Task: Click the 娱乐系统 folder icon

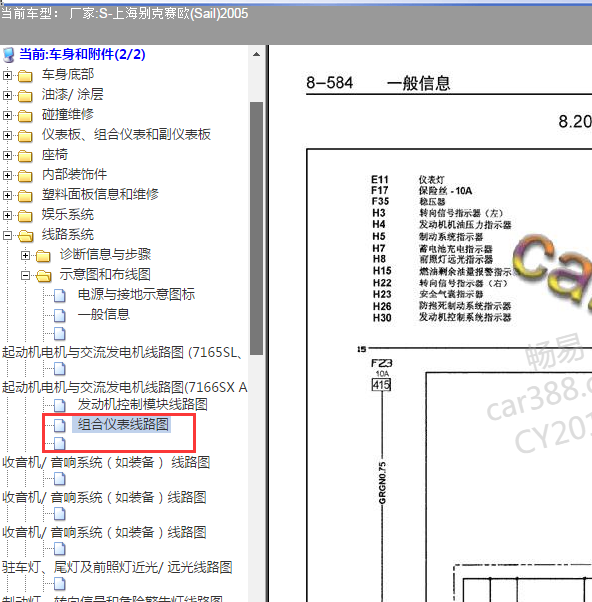Action: pos(25,216)
